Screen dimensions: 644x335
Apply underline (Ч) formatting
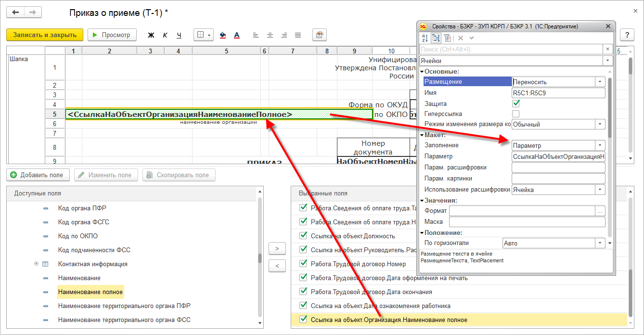click(x=179, y=35)
